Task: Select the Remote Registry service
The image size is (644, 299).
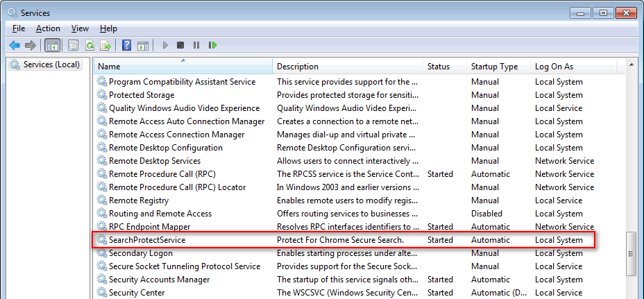Action: [x=139, y=200]
